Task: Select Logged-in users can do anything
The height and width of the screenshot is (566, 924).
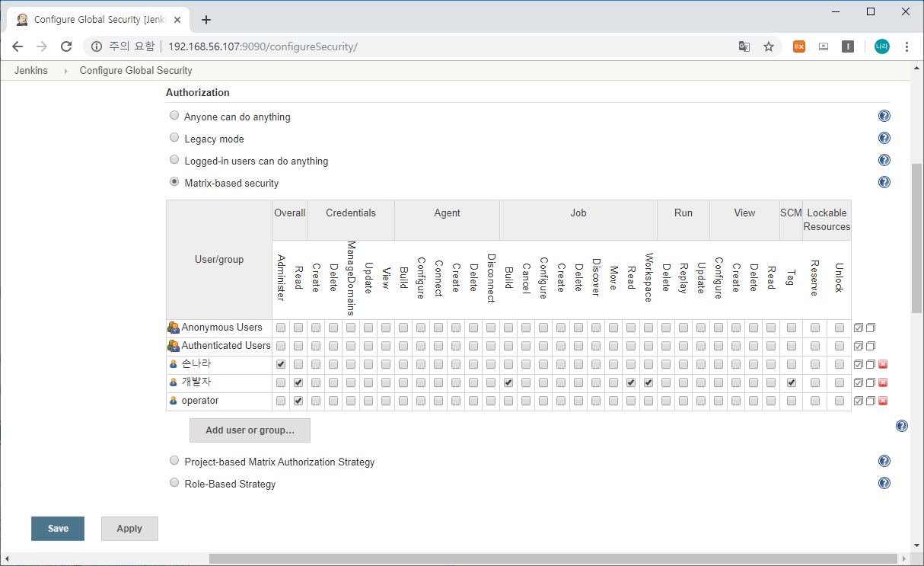Action: point(174,160)
